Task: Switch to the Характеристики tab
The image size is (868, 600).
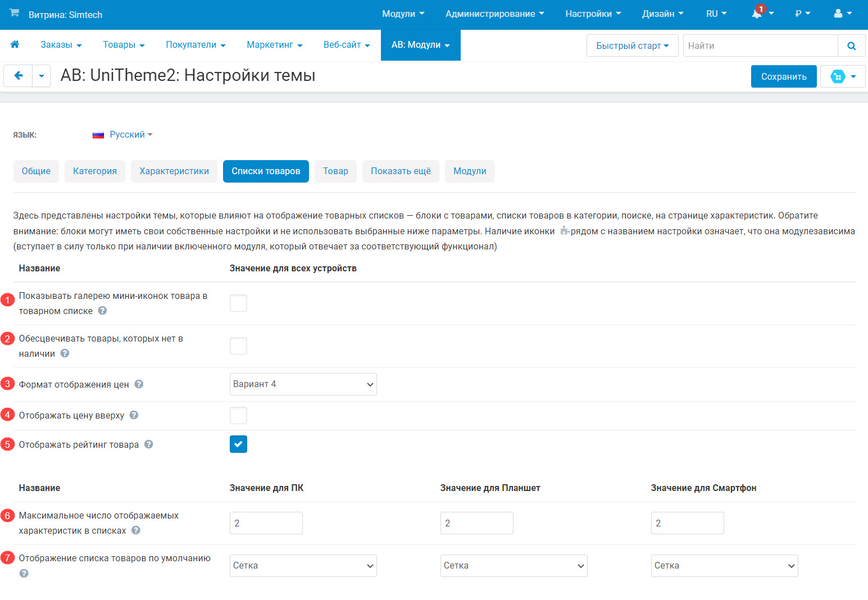Action: pyautogui.click(x=174, y=171)
